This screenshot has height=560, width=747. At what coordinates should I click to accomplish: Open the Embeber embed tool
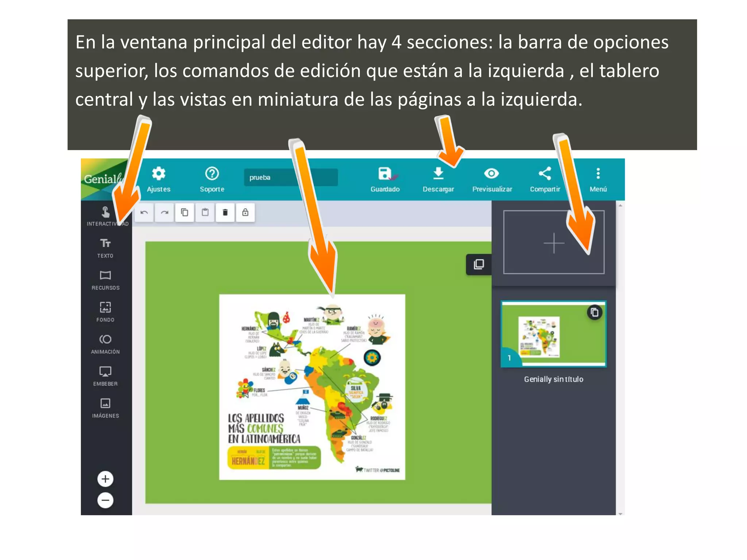point(105,377)
